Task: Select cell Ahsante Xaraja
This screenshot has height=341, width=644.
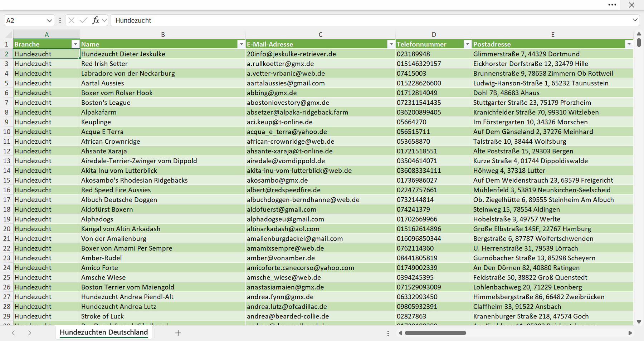Action: pyautogui.click(x=163, y=151)
